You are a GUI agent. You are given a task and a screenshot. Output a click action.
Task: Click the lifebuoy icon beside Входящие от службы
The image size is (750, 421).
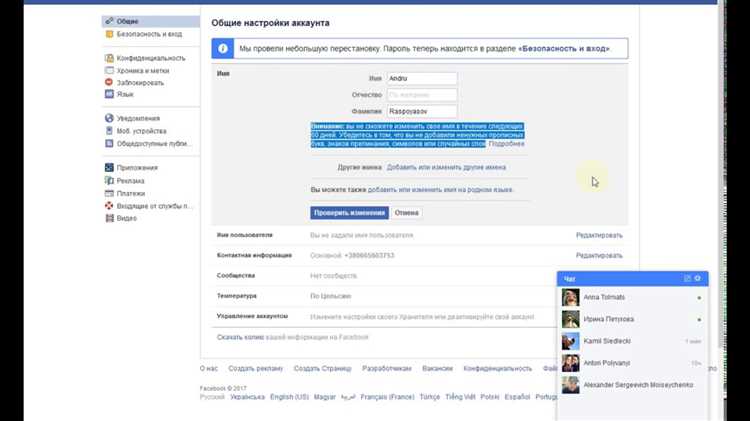pyautogui.click(x=109, y=205)
